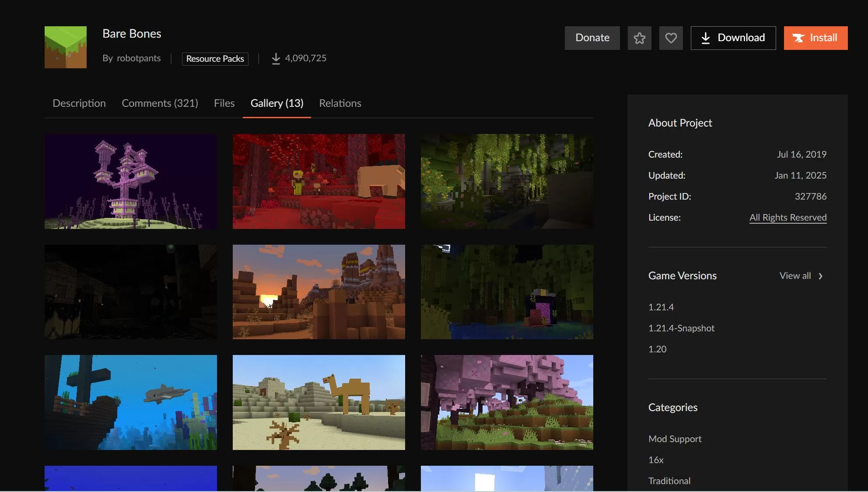Image resolution: width=868 pixels, height=492 pixels.
Task: Open the bright sun sky thumbnail in bottom row
Action: 507,478
